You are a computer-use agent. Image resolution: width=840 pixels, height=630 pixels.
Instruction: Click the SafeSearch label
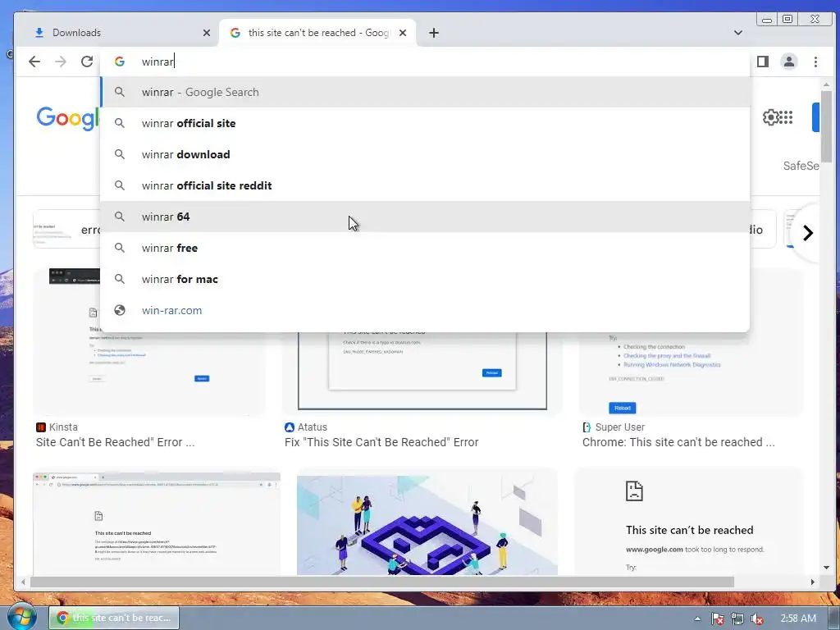click(801, 166)
